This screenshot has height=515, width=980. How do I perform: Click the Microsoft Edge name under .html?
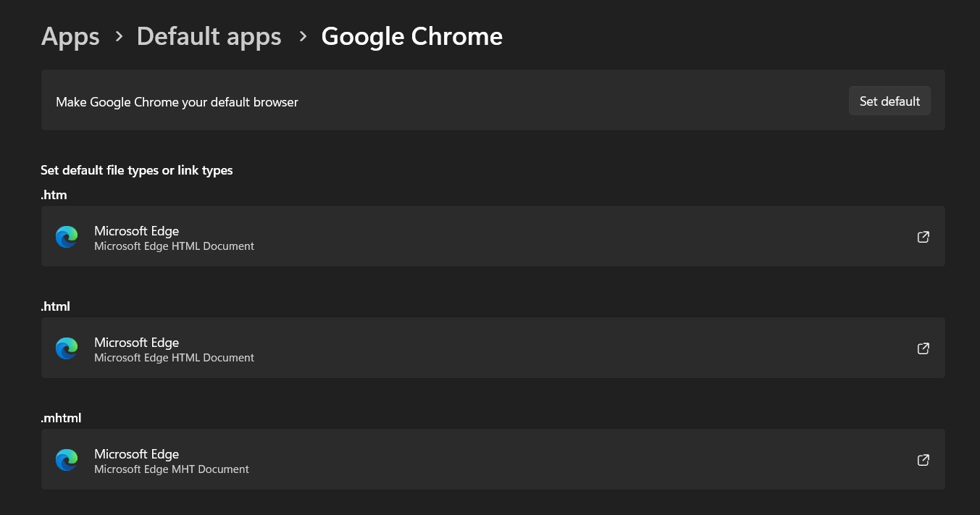pos(136,342)
